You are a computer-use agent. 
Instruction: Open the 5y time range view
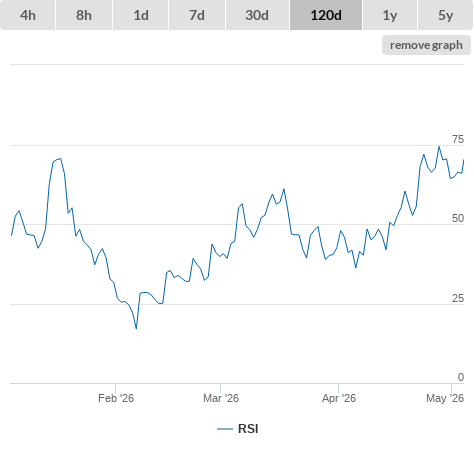(x=445, y=15)
